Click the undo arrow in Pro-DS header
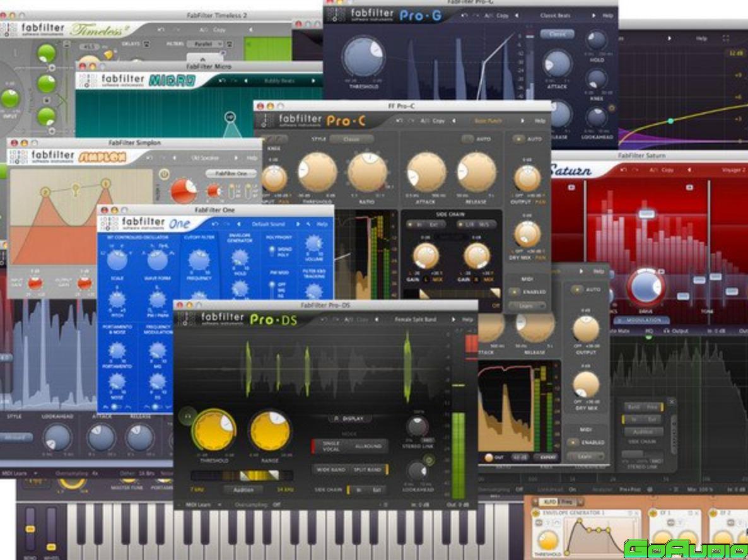This screenshot has width=748, height=560. [324, 320]
